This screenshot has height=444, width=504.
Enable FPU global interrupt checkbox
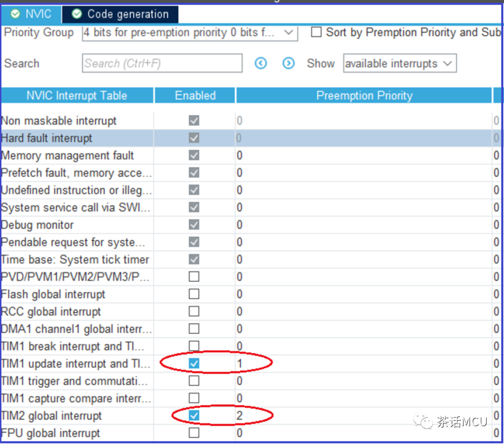(194, 433)
